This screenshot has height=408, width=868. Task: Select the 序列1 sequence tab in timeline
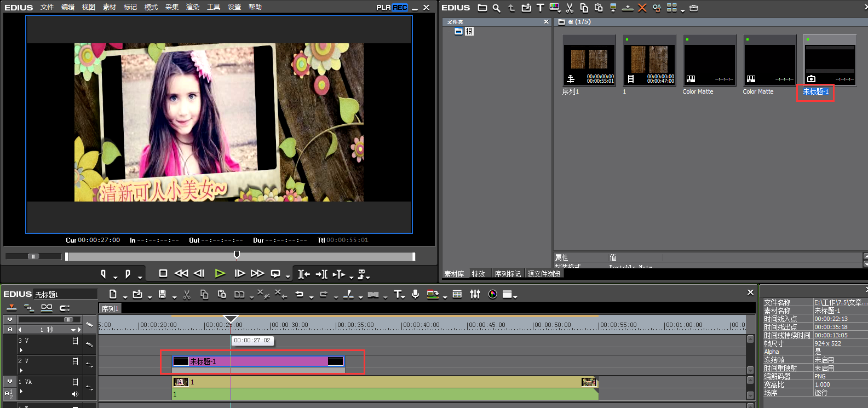[x=110, y=309]
